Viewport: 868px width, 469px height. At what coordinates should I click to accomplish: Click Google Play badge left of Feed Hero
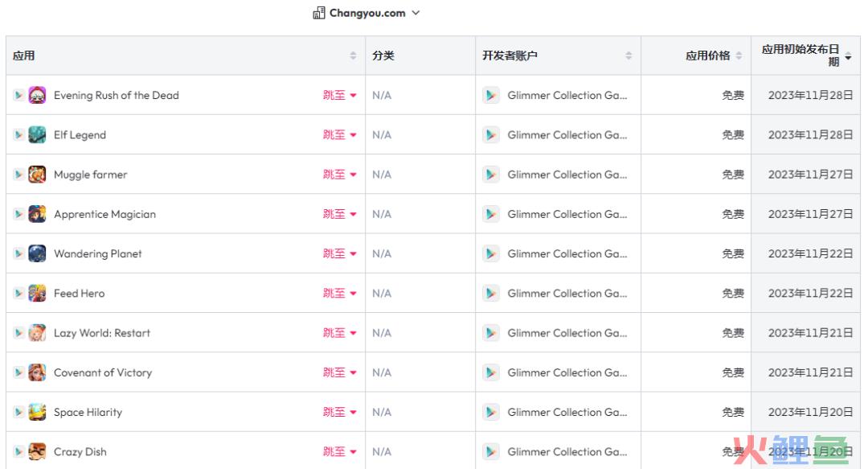[18, 294]
